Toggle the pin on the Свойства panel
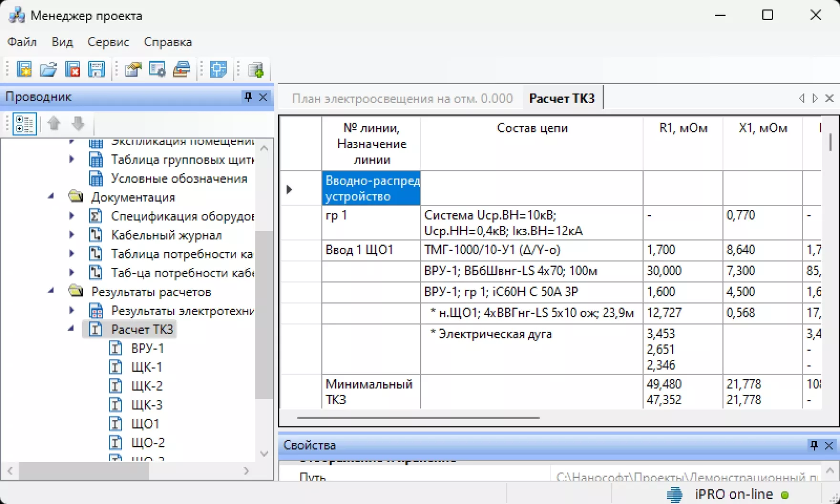Screen dimensions: 840x504 coord(814,445)
